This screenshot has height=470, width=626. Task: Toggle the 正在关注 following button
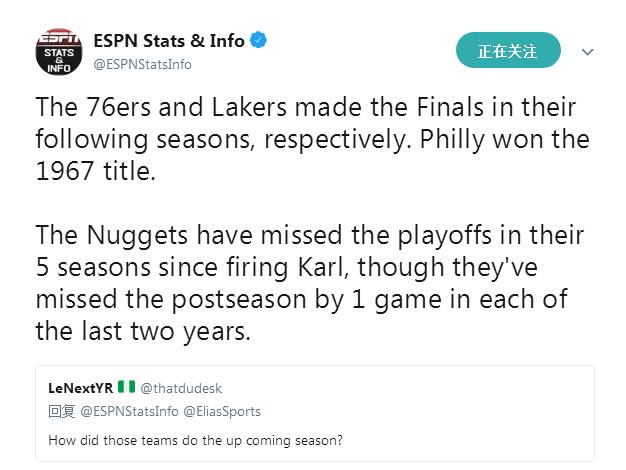coord(508,50)
